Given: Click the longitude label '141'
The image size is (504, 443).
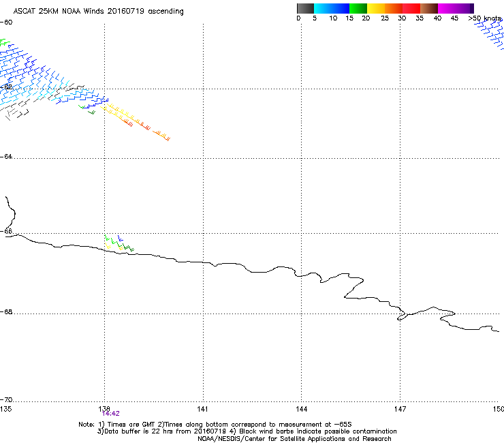Looking at the screenshot, I should 202,409.
